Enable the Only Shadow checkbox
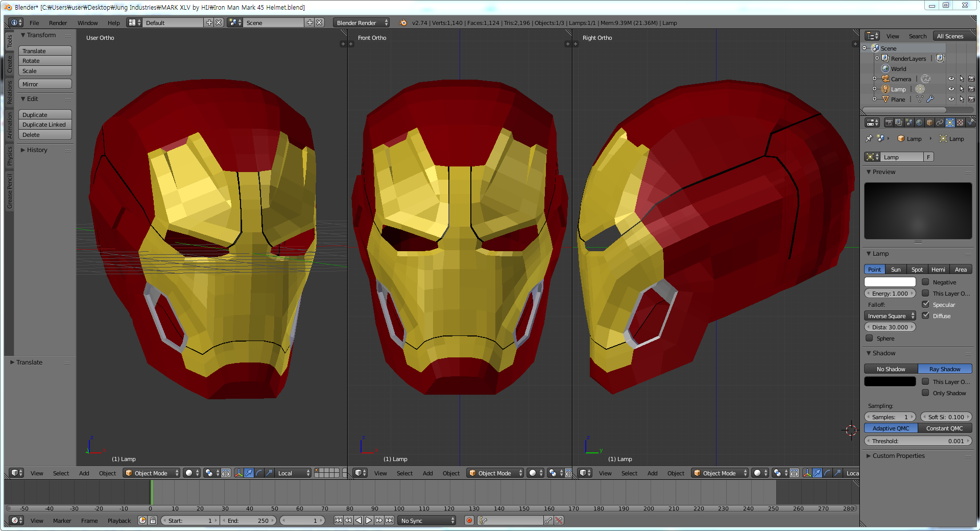The height and width of the screenshot is (531, 980). (x=925, y=393)
